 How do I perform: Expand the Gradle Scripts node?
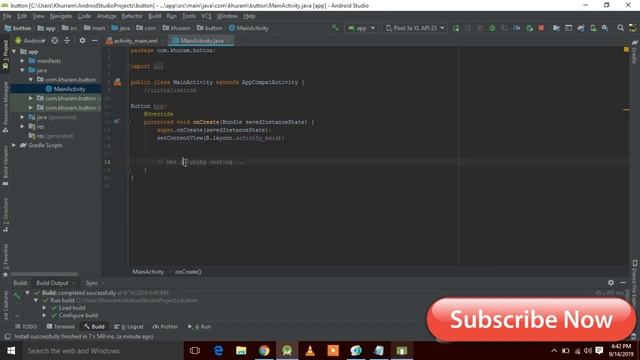point(14,145)
